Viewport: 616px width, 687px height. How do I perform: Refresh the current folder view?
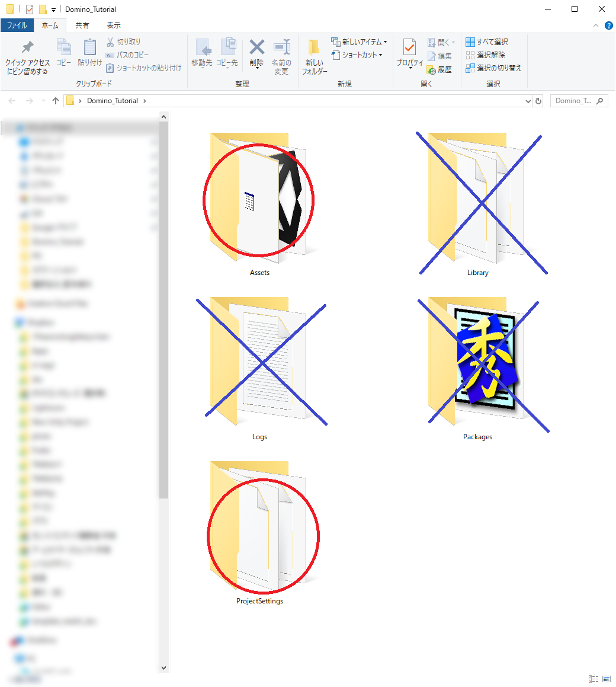tap(538, 101)
